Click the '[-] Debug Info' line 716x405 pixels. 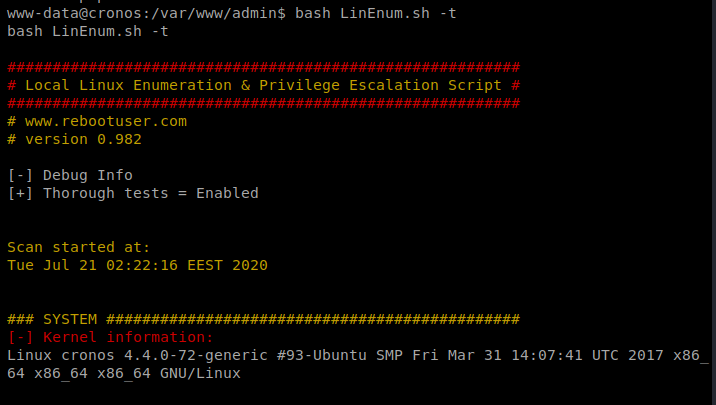coord(70,175)
